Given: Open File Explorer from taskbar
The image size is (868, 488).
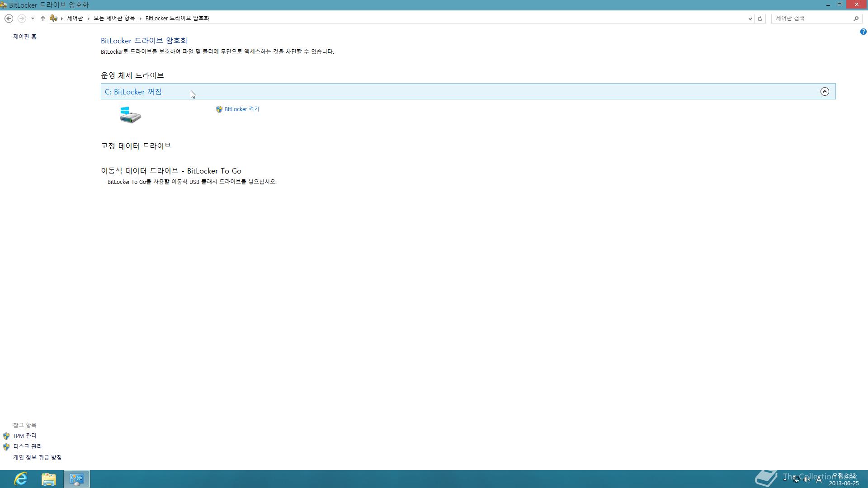Looking at the screenshot, I should (49, 479).
